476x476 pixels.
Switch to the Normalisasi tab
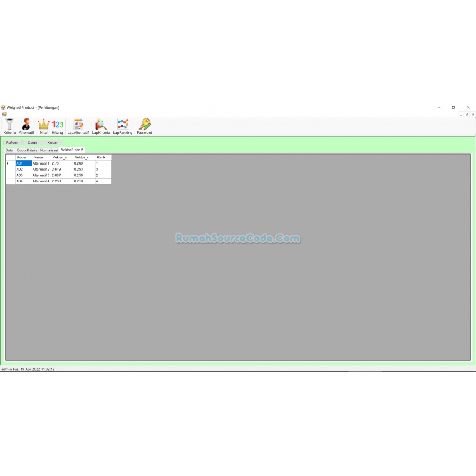(x=49, y=150)
